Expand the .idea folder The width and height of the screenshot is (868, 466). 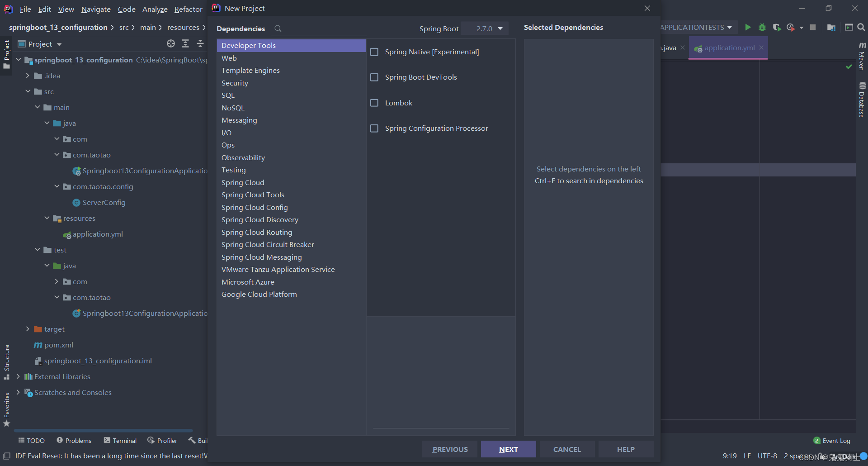click(x=28, y=76)
